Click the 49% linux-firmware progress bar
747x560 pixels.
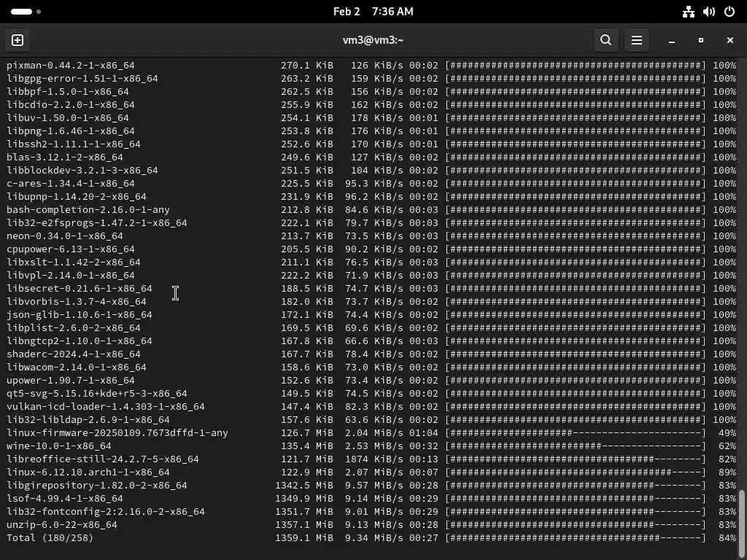tap(576, 433)
